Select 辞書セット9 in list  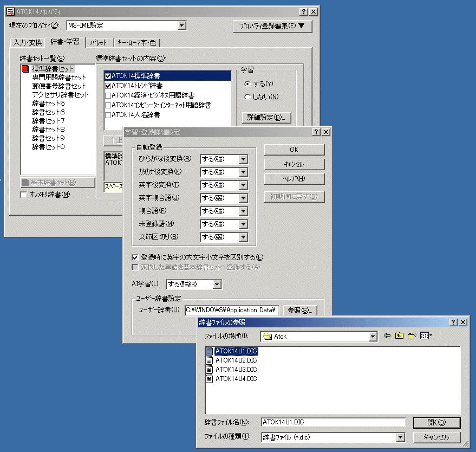point(48,138)
